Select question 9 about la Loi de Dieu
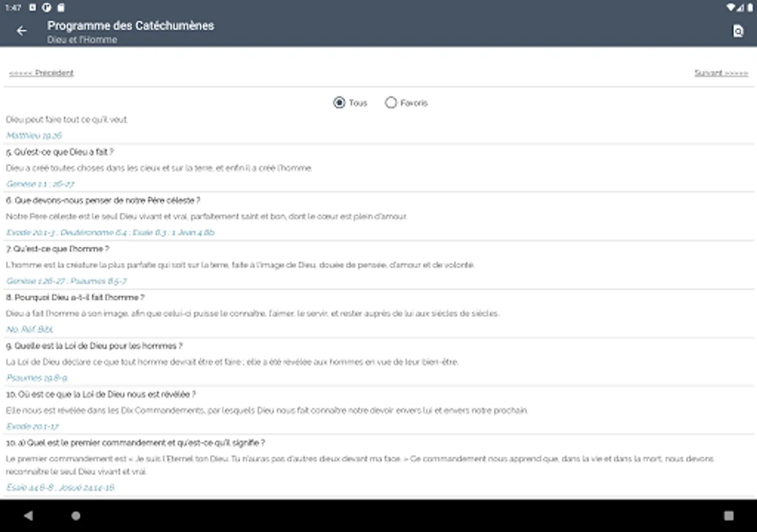 pos(94,346)
